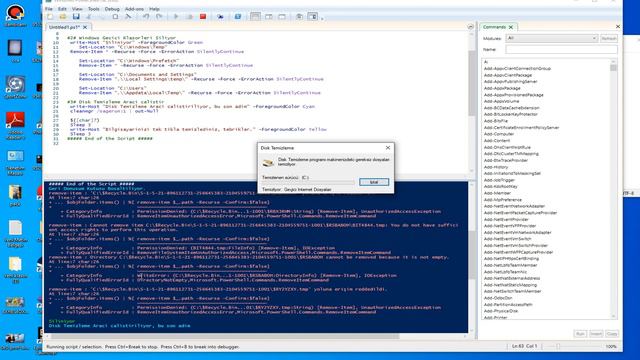Screen dimensions: 640x360
Task: Select Add-Computer command
Action: (x=499, y=134)
